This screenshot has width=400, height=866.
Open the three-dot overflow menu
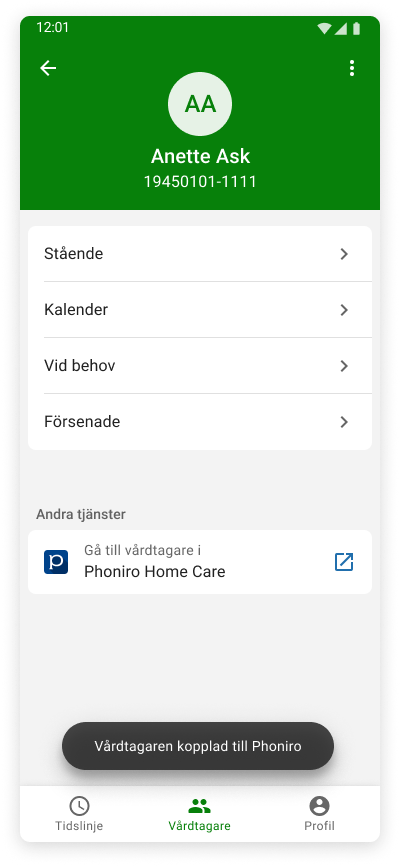[x=351, y=68]
